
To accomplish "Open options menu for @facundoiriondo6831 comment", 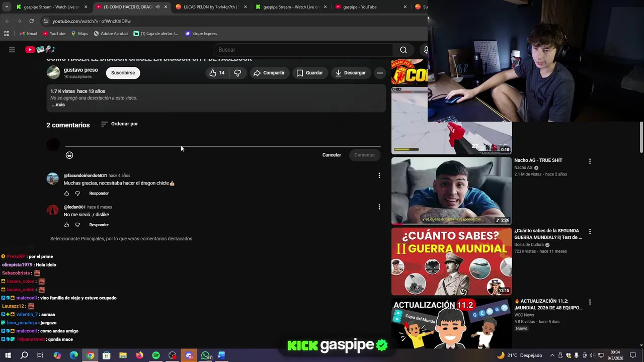I will [x=379, y=175].
